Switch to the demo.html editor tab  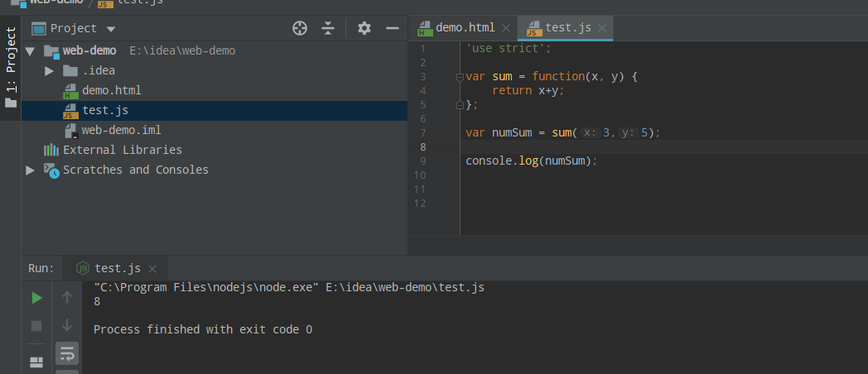click(x=465, y=27)
